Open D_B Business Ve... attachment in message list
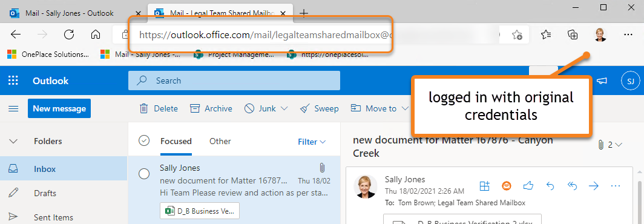The width and height of the screenshot is (644, 224). coord(200,211)
